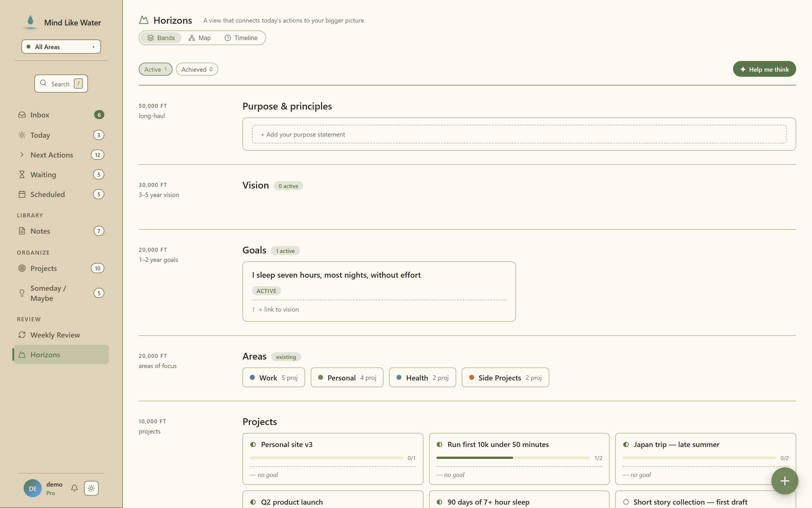Image resolution: width=812 pixels, height=508 pixels.
Task: Click progress bar of Run first 10k
Action: click(x=513, y=457)
